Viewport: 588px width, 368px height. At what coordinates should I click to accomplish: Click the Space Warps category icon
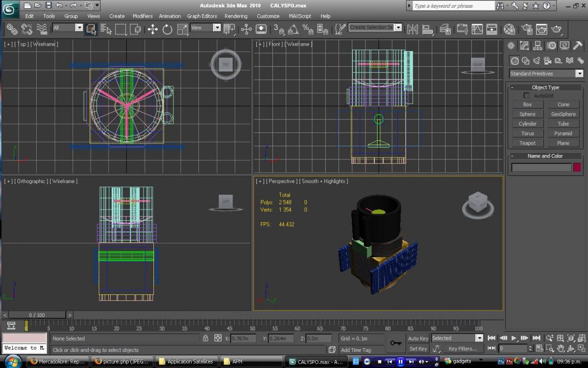point(569,61)
